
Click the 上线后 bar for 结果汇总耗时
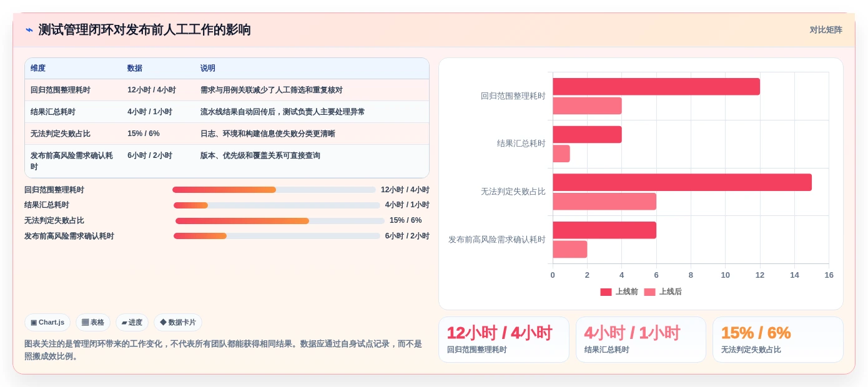[x=561, y=154]
